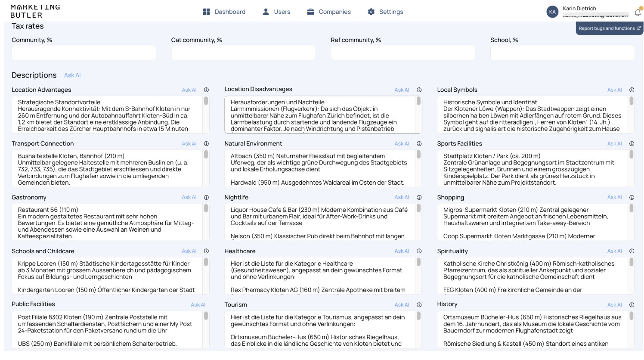
Task: Click the Karin Dietrich profile name
Action: point(579,9)
